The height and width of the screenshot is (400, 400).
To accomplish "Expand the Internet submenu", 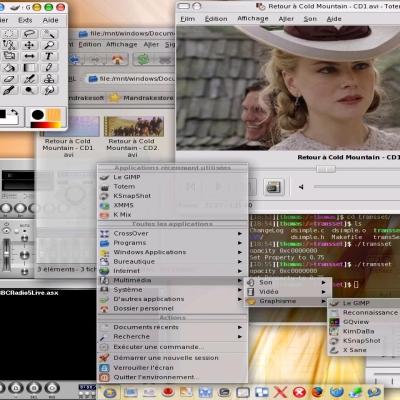I will 172,271.
